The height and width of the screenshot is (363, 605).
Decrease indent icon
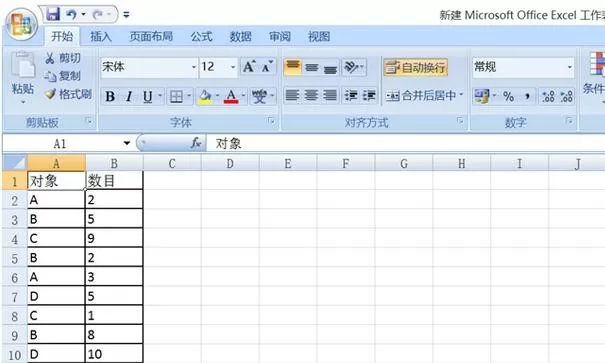(351, 96)
